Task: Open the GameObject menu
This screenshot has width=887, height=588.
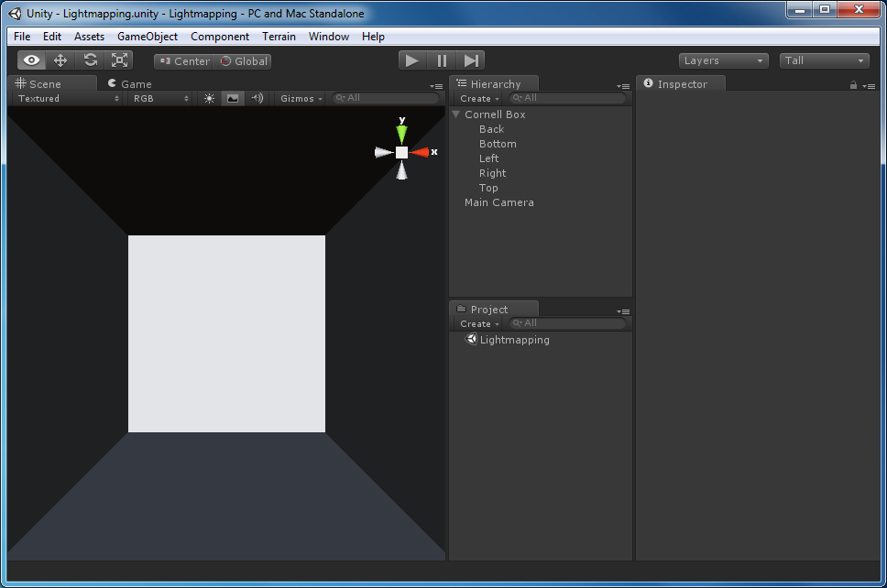Action: point(148,37)
